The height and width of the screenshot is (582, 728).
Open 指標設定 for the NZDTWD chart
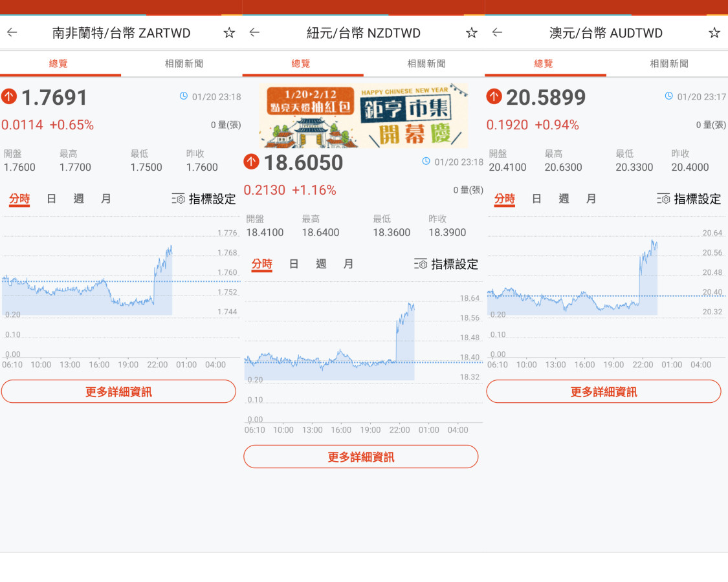[x=447, y=264]
